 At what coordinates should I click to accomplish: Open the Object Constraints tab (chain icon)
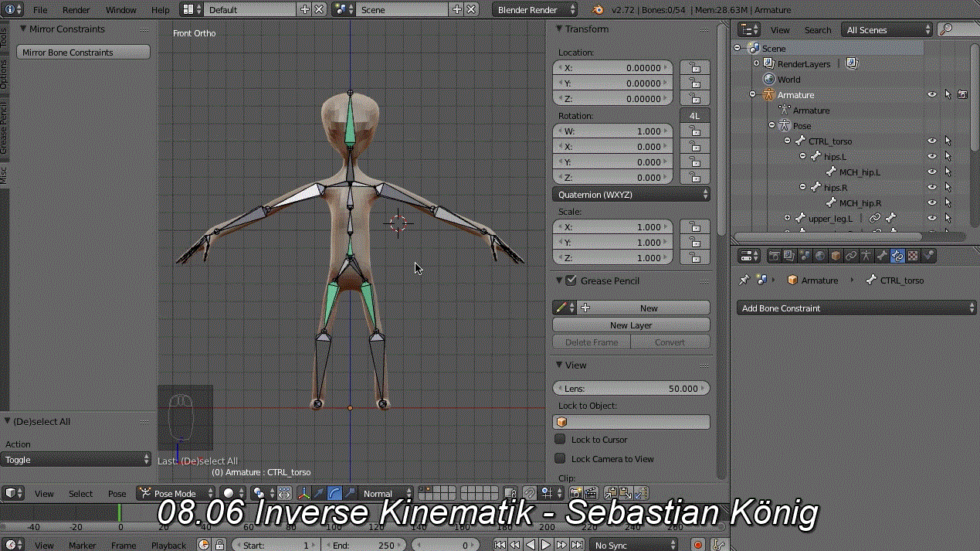[x=851, y=256]
